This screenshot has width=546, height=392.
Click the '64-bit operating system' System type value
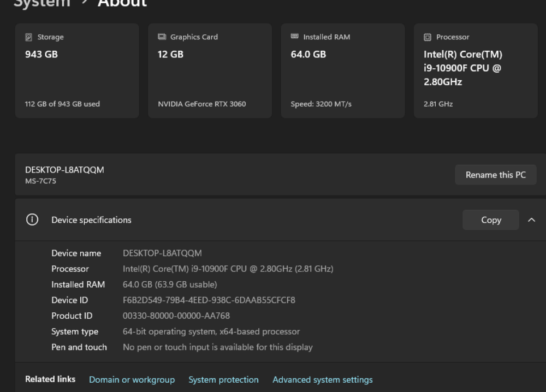pos(211,331)
